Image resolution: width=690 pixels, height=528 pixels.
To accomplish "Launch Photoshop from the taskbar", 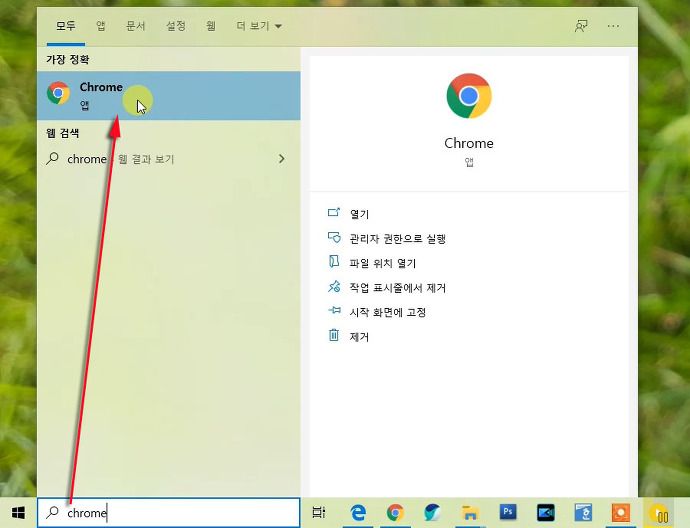I will click(508, 512).
